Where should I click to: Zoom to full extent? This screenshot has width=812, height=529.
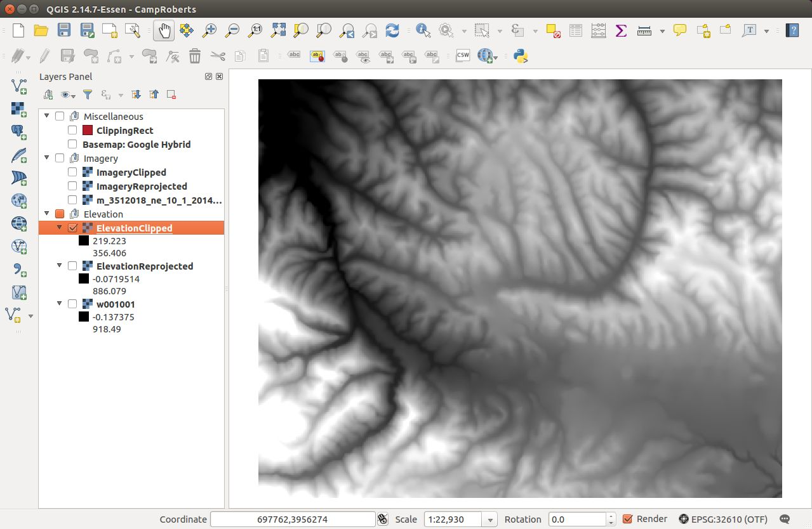tap(278, 30)
